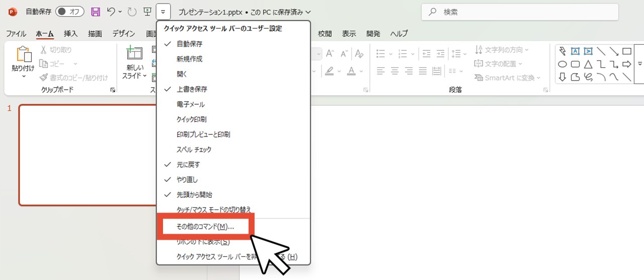
Task: Start slideshow from beginning icon in title bar
Action: (147, 11)
